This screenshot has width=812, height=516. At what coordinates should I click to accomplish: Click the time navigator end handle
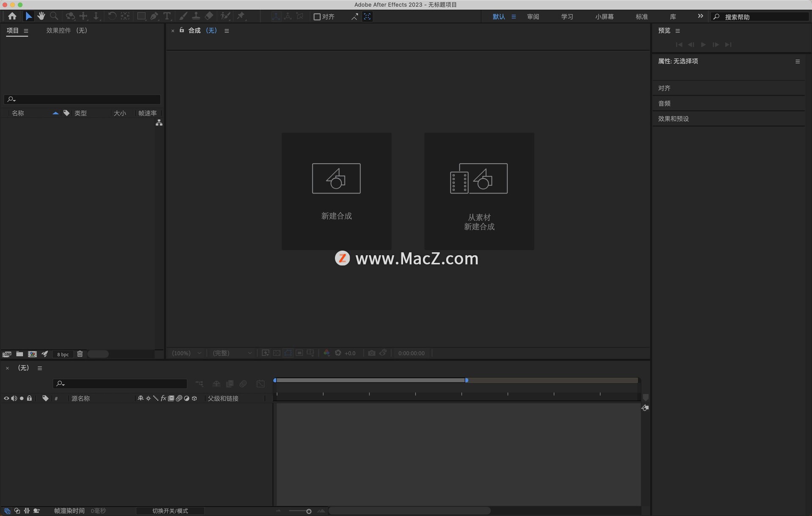[x=466, y=380]
